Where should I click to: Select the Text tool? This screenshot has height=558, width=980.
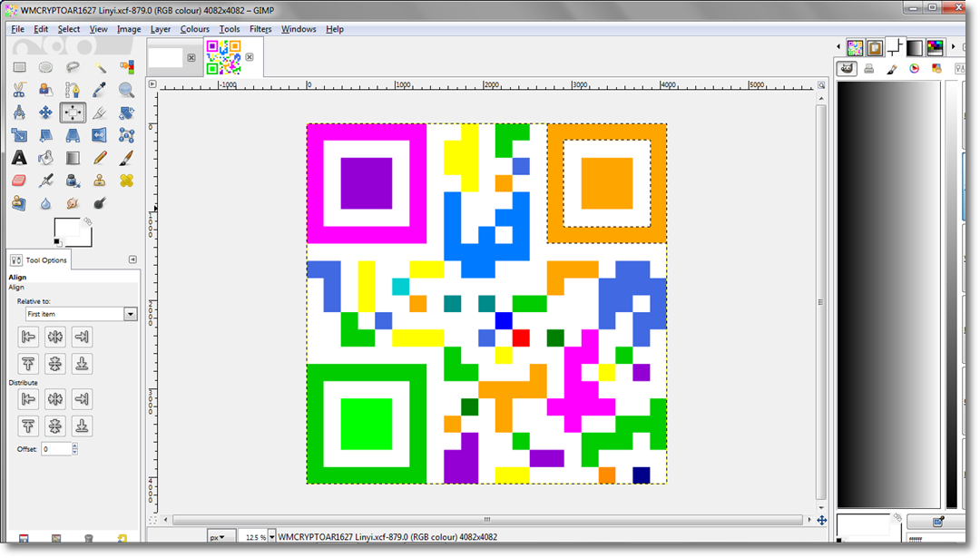[19, 158]
